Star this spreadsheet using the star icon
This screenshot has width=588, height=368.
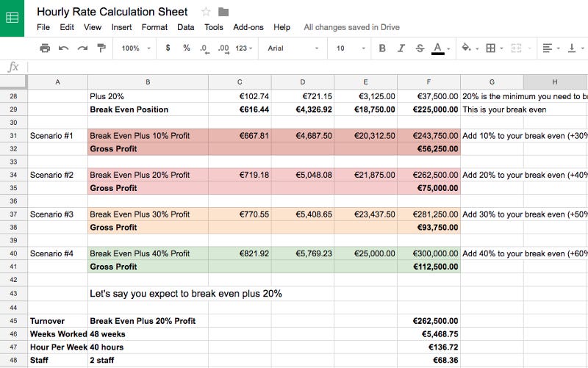click(x=206, y=12)
